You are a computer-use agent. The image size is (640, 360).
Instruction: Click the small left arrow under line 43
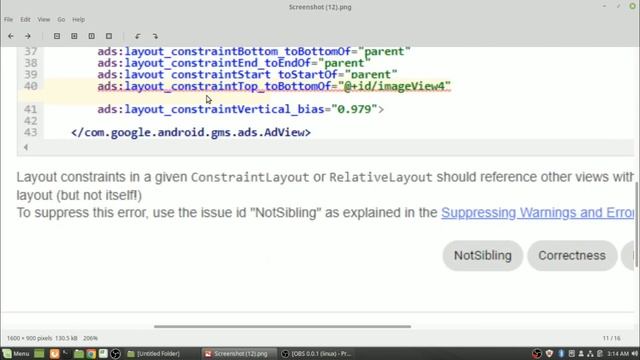[26, 147]
